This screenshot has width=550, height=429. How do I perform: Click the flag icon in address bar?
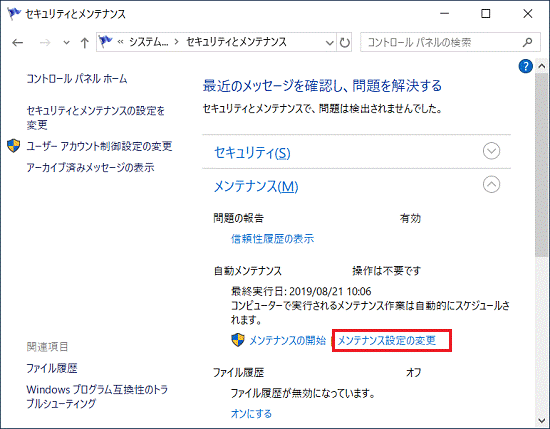tap(105, 42)
